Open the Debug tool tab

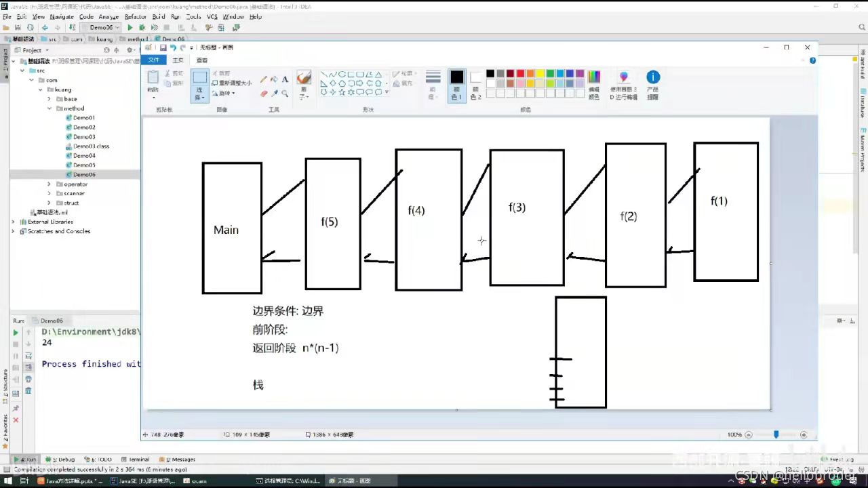60,459
